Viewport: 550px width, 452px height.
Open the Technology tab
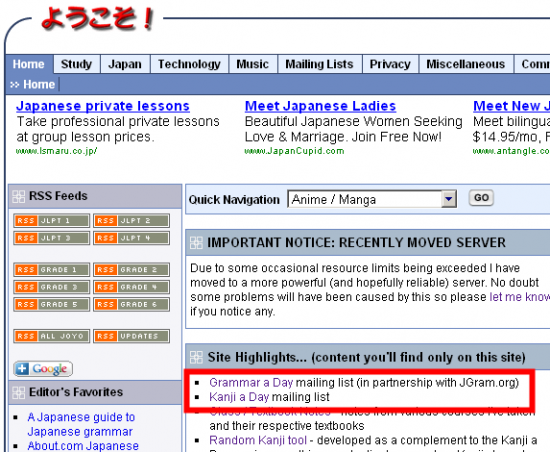[189, 64]
